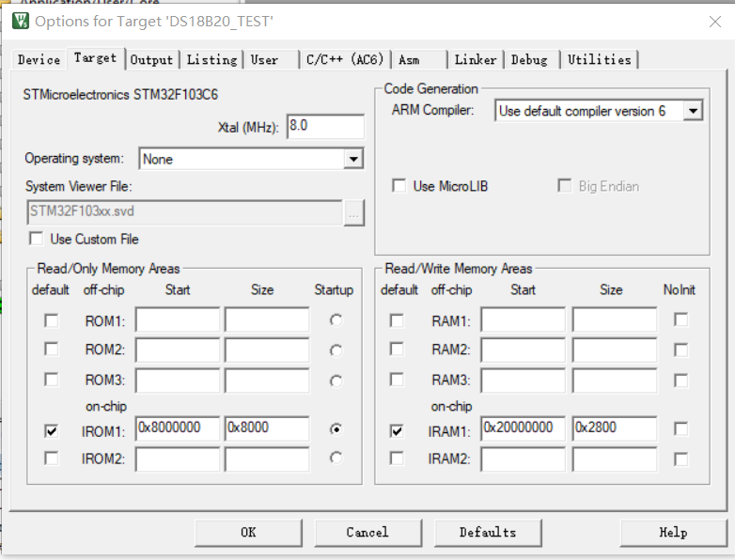Viewport: 735px width, 560px height.
Task: Uncheck the IROM1 default checkbox
Action: (x=52, y=430)
